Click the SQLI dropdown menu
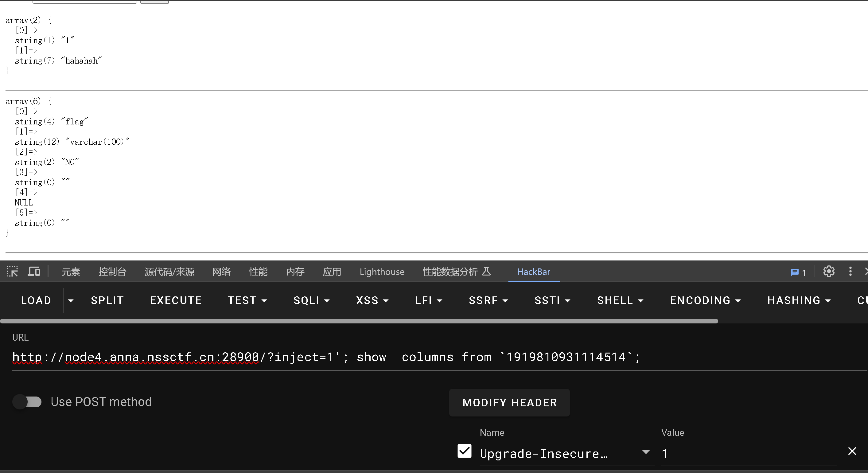This screenshot has width=868, height=473. tap(311, 301)
